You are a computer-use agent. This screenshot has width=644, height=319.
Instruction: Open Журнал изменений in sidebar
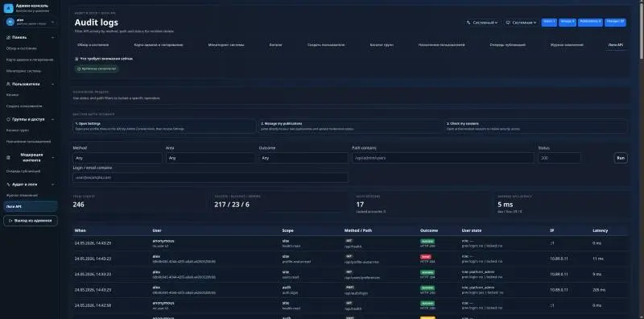pyautogui.click(x=22, y=195)
